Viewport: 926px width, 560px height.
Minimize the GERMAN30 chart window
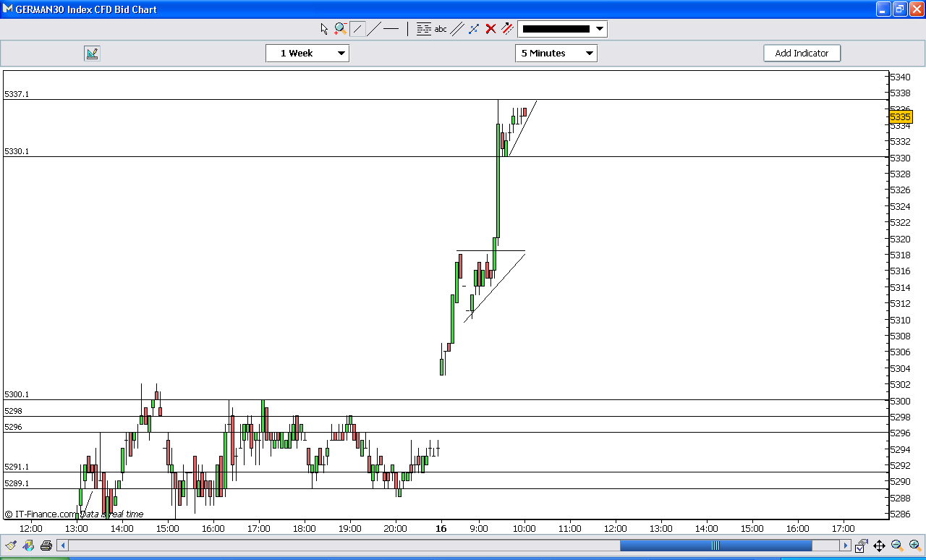pyautogui.click(x=883, y=9)
